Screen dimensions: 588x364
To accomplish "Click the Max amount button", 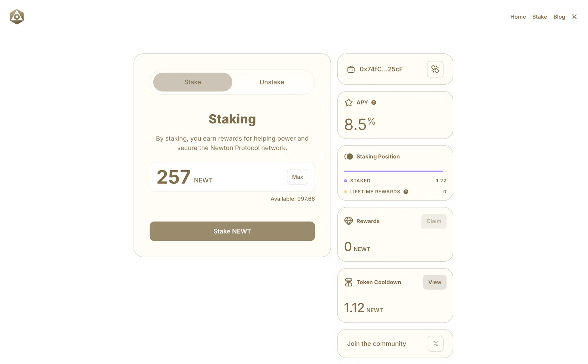I will coord(297,177).
